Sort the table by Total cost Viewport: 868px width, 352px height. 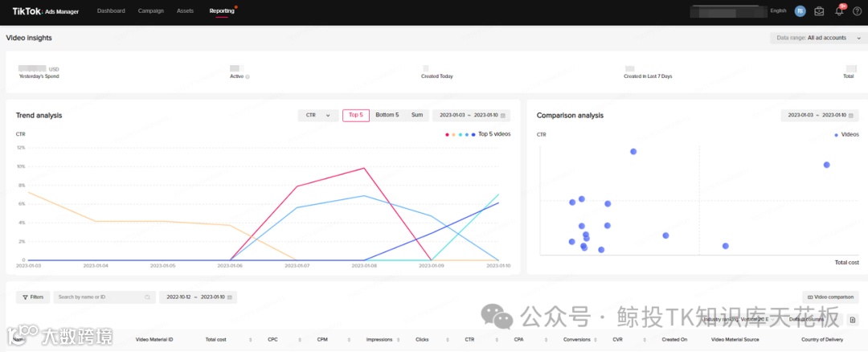(250, 339)
